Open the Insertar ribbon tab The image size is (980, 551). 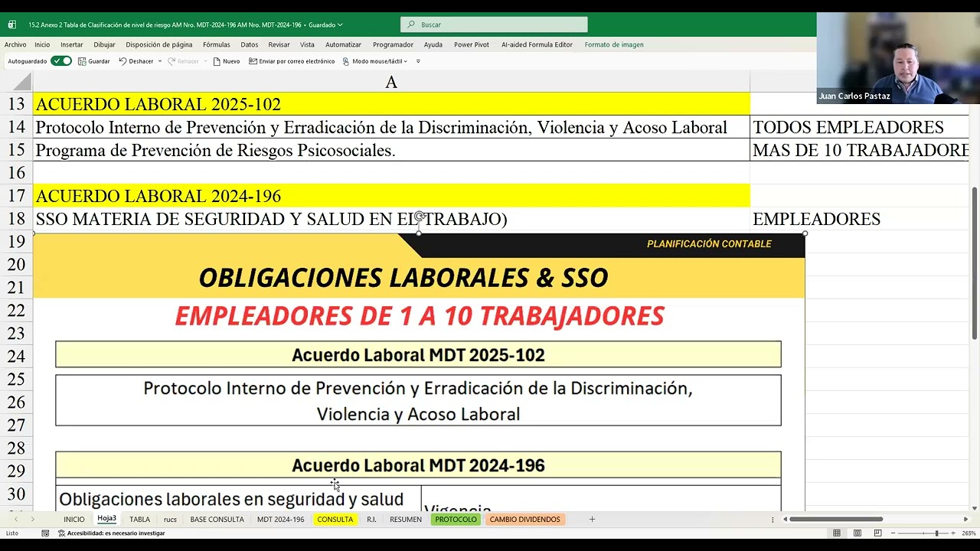tap(72, 44)
